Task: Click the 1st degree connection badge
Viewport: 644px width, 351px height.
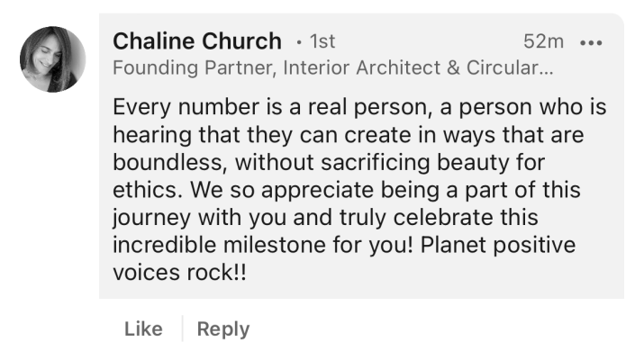Action: 322,41
